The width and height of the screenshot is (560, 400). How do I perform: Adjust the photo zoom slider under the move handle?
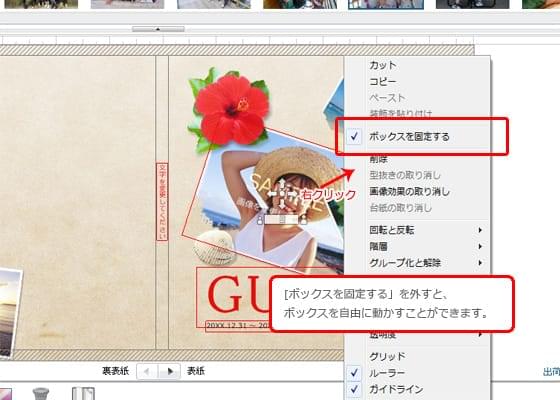(281, 219)
